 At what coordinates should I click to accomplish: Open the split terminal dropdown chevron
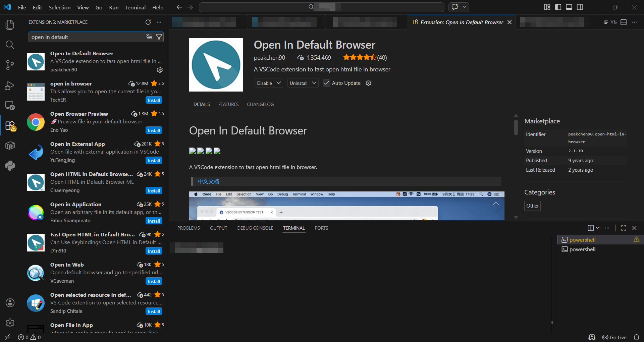click(597, 228)
